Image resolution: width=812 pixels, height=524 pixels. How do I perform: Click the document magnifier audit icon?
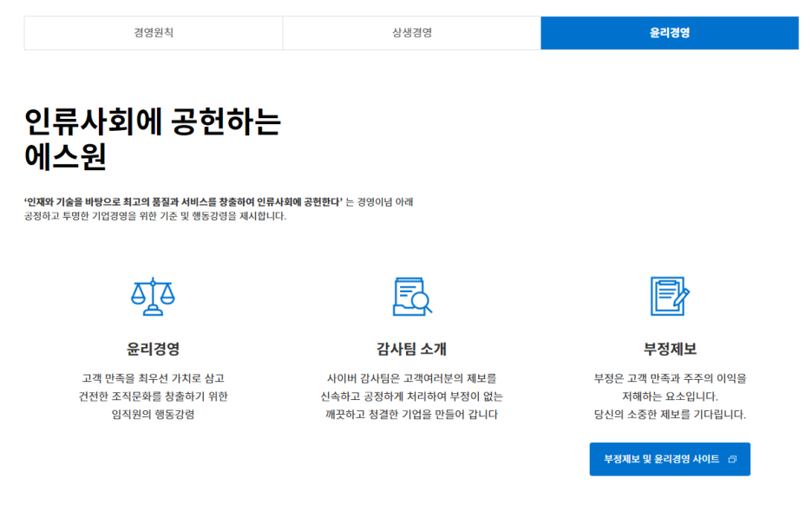(412, 296)
